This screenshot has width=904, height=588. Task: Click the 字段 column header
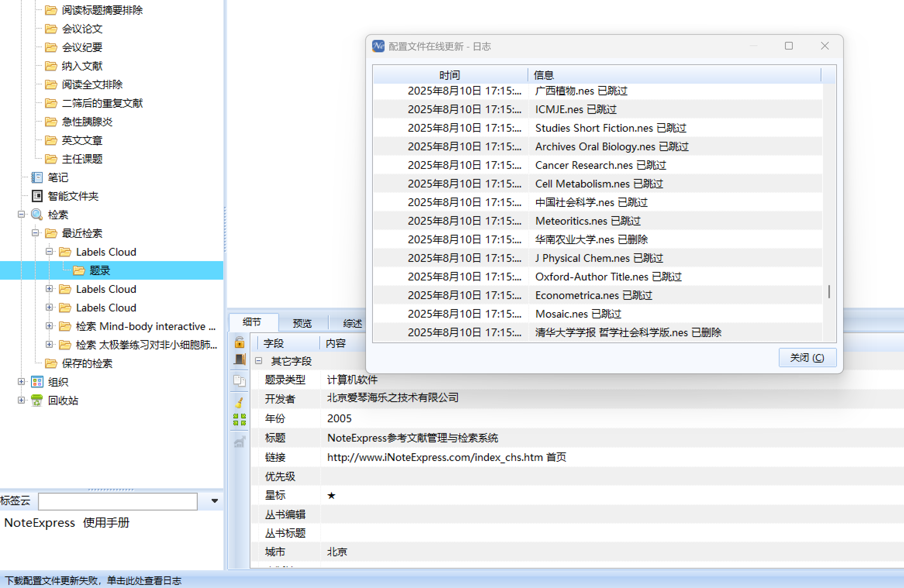288,344
